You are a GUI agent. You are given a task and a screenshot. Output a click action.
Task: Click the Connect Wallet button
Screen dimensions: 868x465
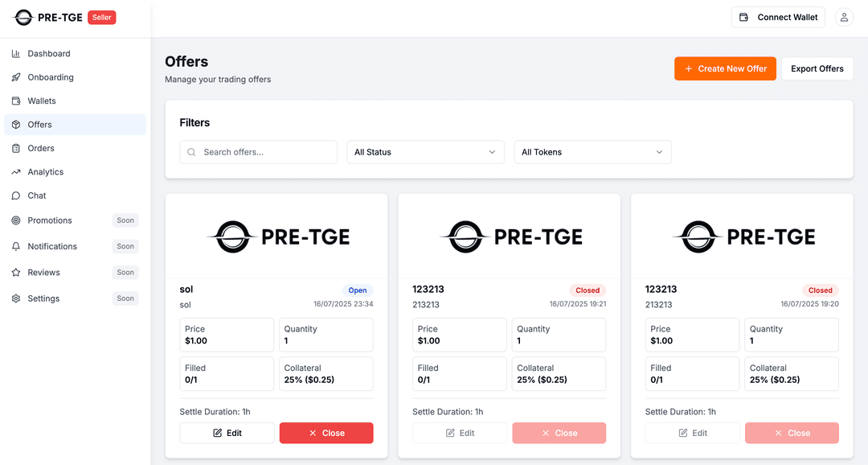click(x=778, y=17)
